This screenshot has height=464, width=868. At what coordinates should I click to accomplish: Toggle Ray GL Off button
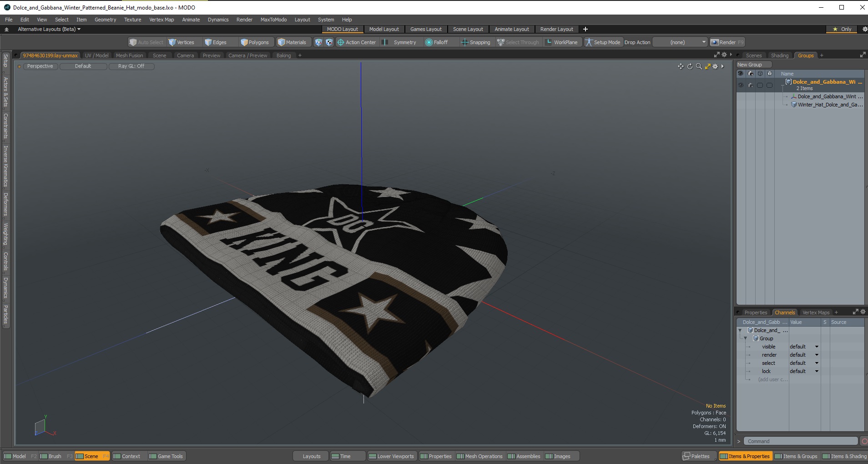pyautogui.click(x=131, y=66)
